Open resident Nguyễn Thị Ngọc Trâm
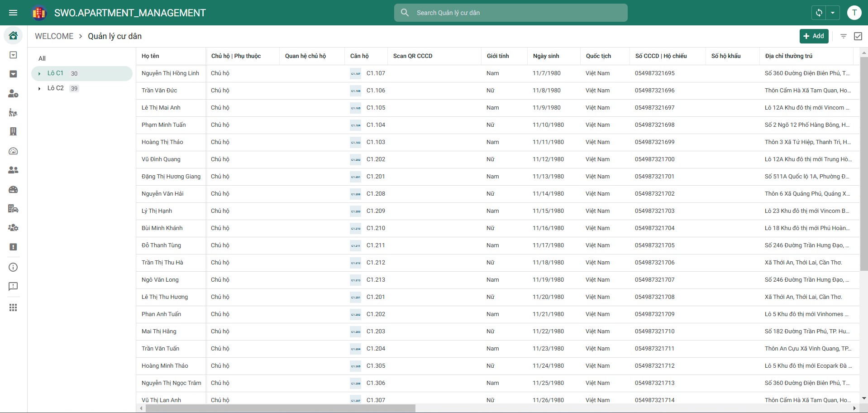The image size is (868, 413). [171, 383]
